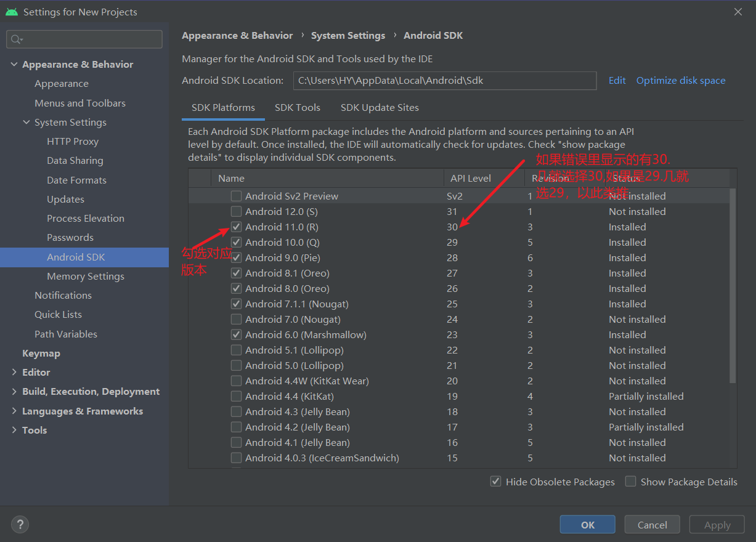
Task: Toggle Hide Obsolete Packages checkbox
Action: tap(495, 482)
